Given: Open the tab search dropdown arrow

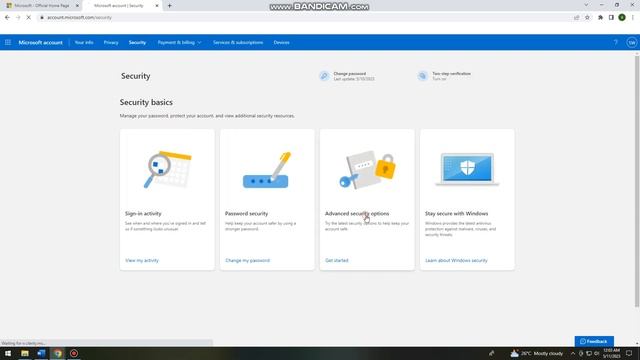Looking at the screenshot, I should 586,5.
